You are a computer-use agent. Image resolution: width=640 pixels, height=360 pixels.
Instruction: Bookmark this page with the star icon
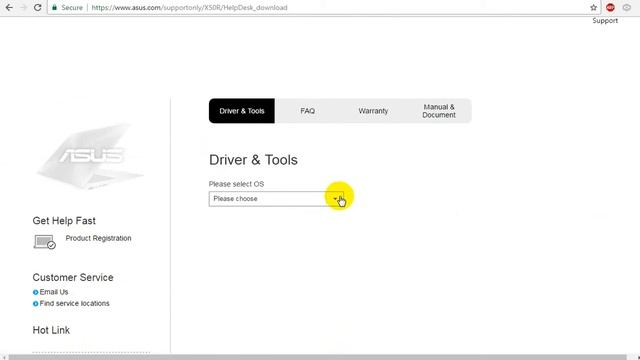tap(593, 7)
